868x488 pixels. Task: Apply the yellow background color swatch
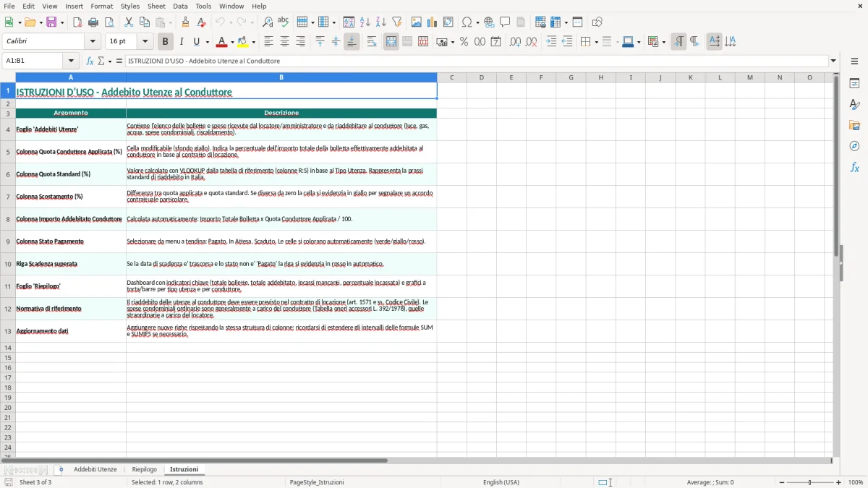(243, 42)
